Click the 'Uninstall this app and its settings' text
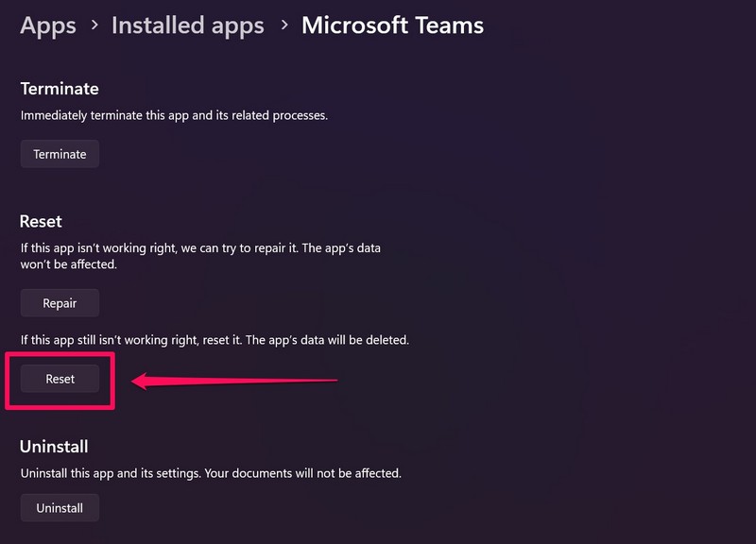Image resolution: width=756 pixels, height=544 pixels. pos(118,472)
